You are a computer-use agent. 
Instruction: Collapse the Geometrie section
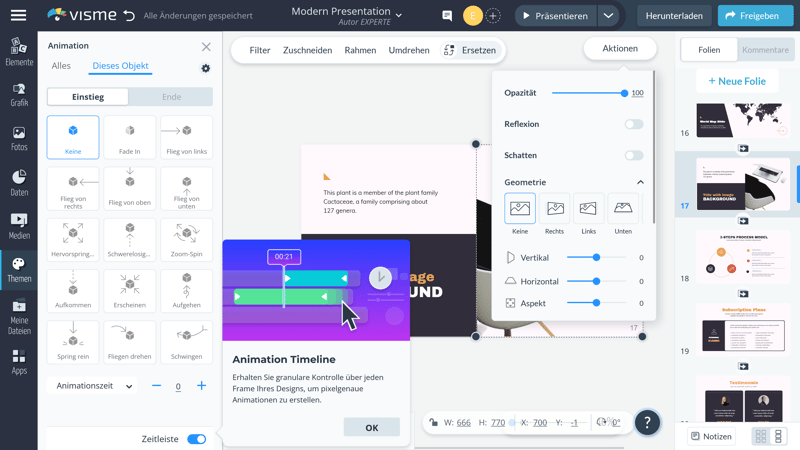tap(640, 183)
